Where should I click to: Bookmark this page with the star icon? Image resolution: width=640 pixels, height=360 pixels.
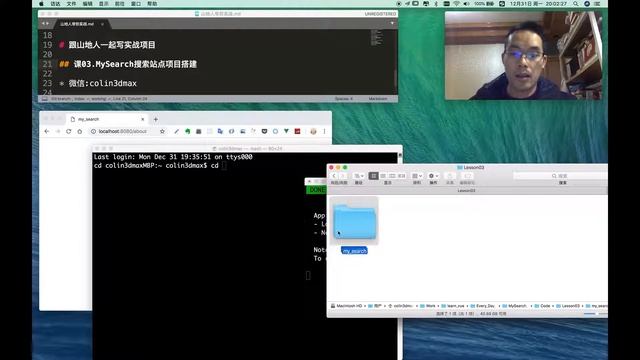162,131
